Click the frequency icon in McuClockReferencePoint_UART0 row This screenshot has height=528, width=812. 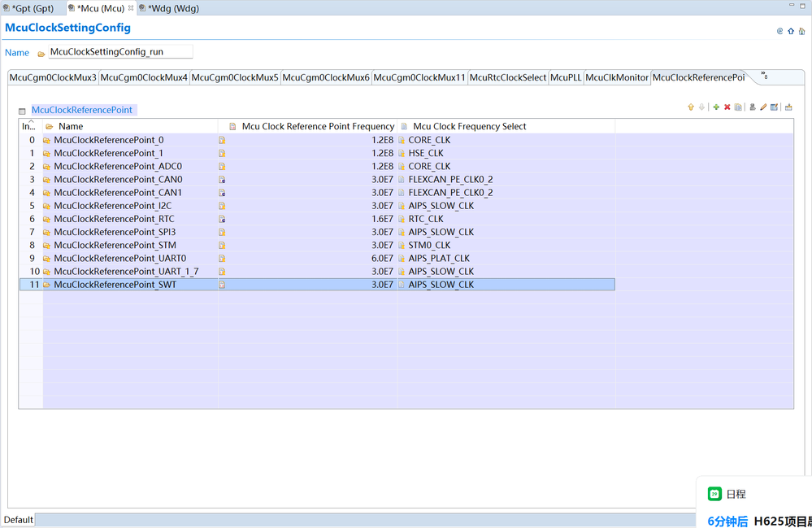222,259
